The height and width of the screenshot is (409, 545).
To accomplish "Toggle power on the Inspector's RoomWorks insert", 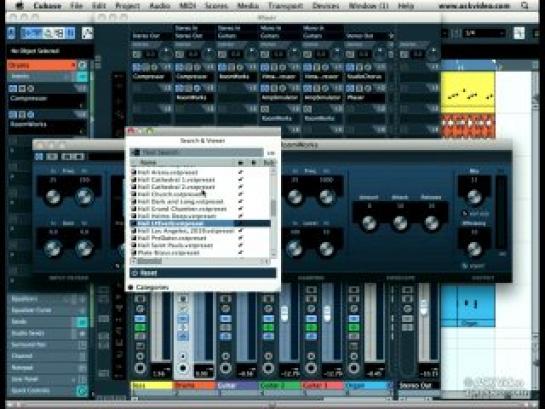I will click(13, 114).
